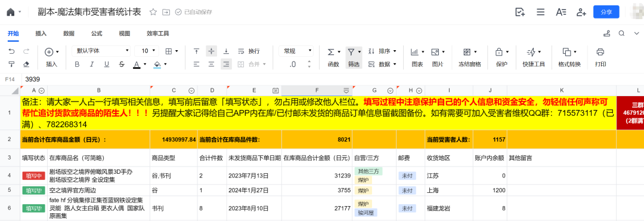
Task: Click the 格式转换 format convert icon
Action: (567, 52)
